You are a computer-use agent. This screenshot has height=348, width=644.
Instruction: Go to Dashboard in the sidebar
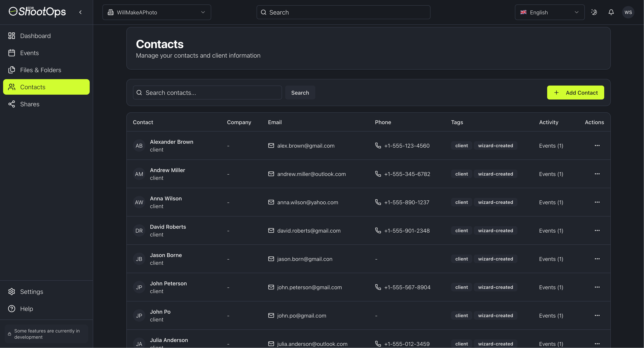pyautogui.click(x=35, y=36)
